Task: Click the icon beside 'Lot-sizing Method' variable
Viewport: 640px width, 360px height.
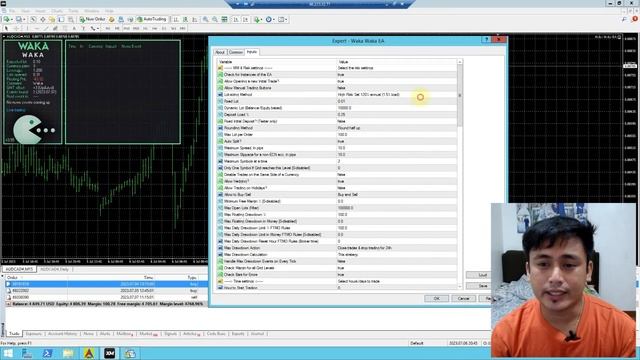Action: pos(220,95)
